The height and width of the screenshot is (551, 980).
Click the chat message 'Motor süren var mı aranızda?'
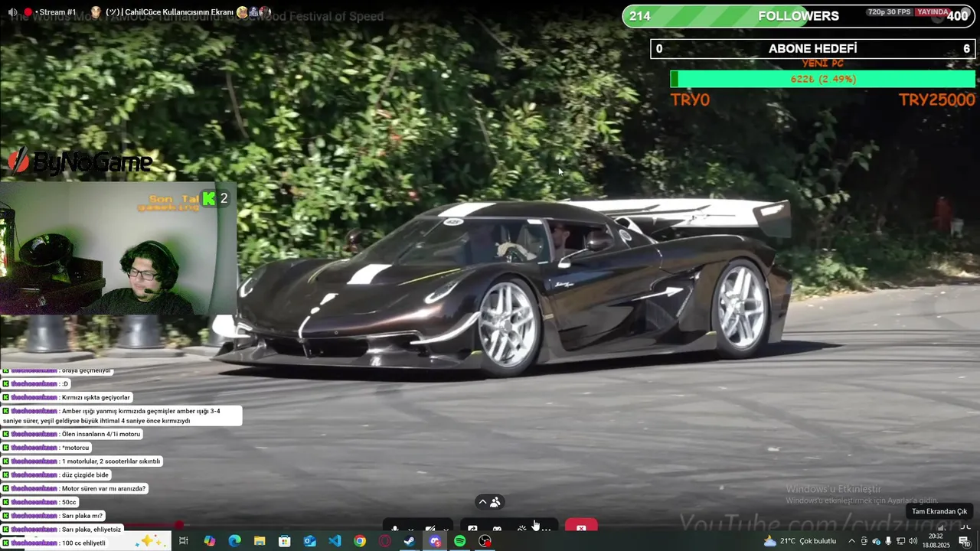(x=103, y=488)
